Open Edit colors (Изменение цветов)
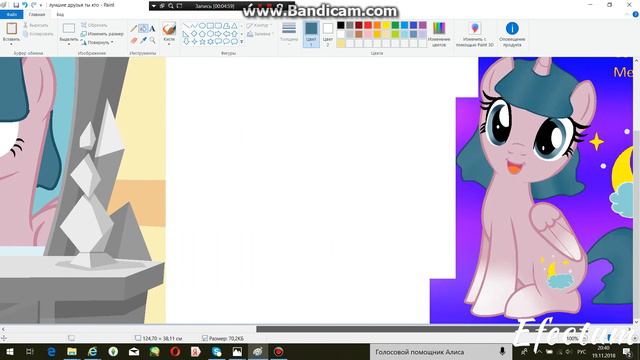This screenshot has height=360, width=640. coord(439,34)
